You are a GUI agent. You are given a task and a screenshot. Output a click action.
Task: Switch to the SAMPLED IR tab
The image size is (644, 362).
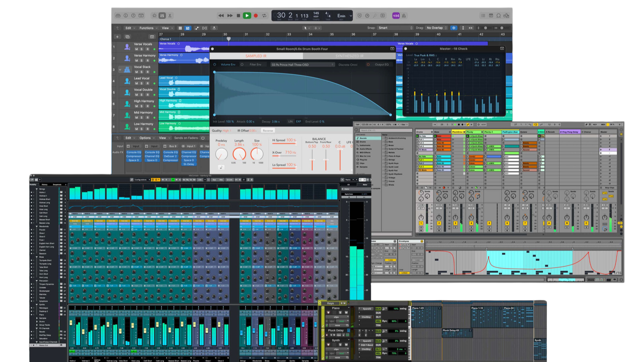point(256,56)
